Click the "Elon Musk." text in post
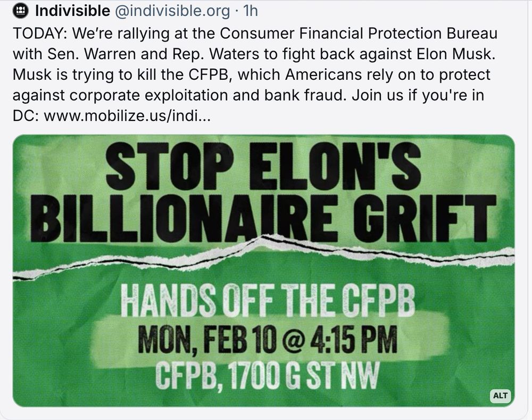This screenshot has width=532, height=420. (453, 54)
